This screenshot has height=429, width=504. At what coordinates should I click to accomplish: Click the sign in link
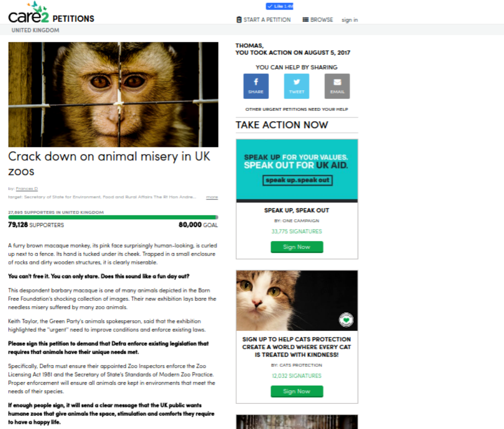[350, 20]
